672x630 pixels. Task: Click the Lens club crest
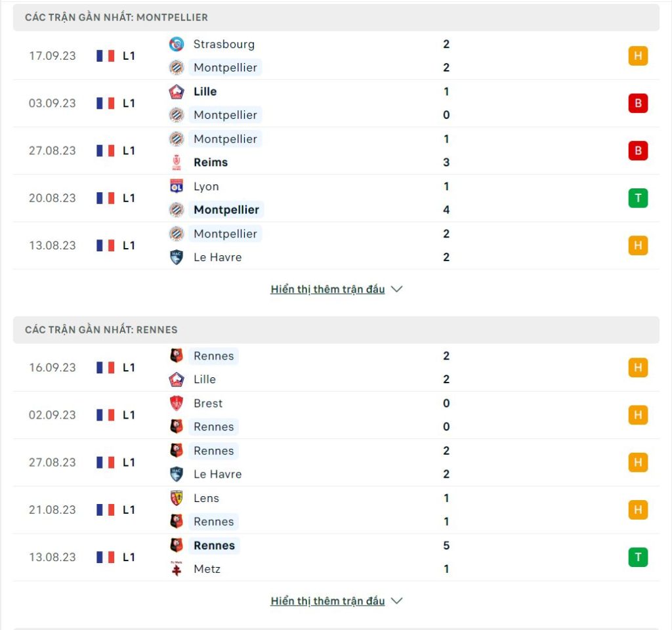[x=176, y=498]
